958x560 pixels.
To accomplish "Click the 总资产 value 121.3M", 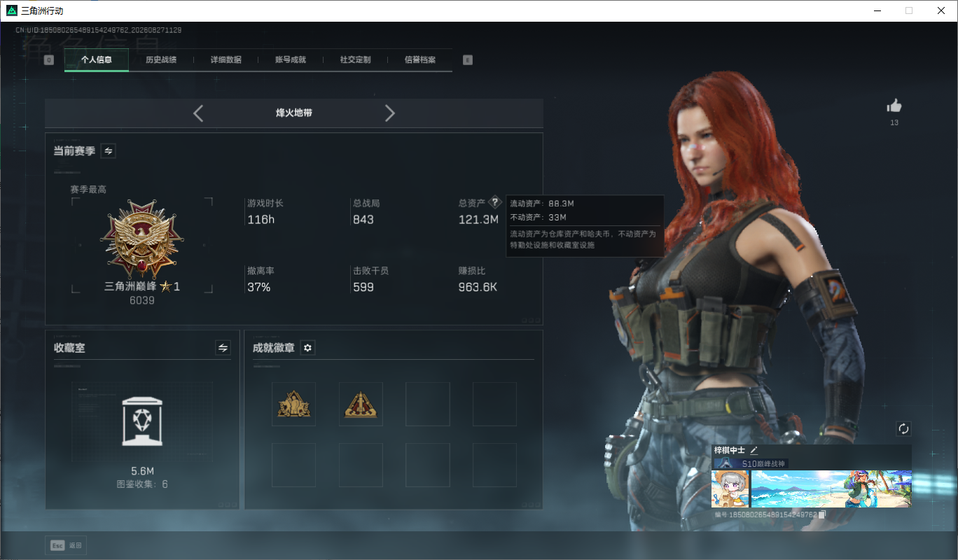I will coord(478,220).
